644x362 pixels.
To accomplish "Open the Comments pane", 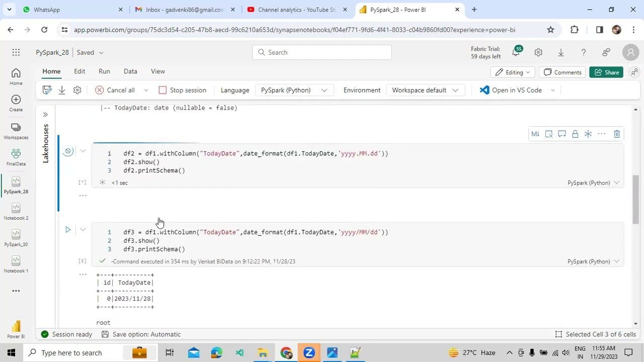I will pos(562,72).
